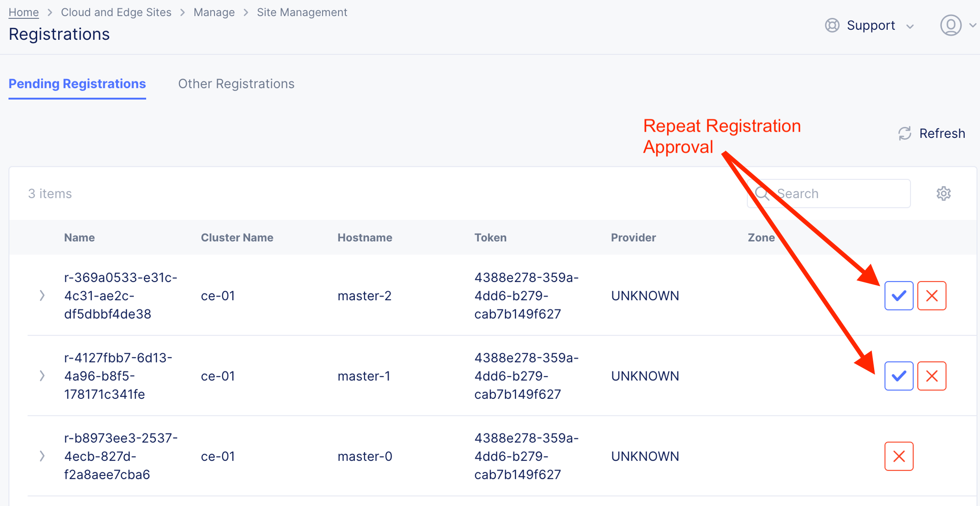980x506 pixels.
Task: Approve the master-2 registration checkmark
Action: [x=899, y=296]
